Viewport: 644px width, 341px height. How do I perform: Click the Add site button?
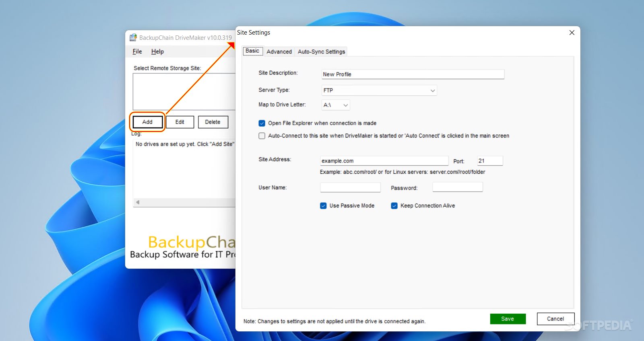click(x=147, y=122)
